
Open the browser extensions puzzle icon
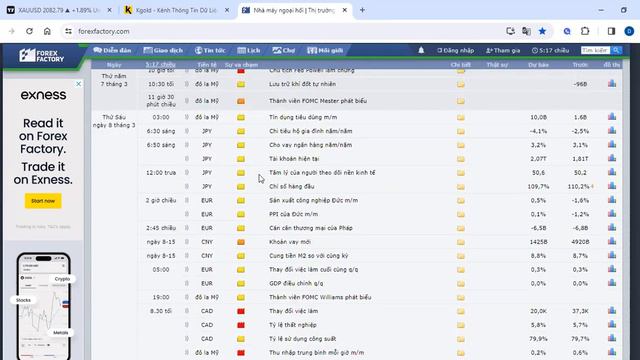click(585, 31)
